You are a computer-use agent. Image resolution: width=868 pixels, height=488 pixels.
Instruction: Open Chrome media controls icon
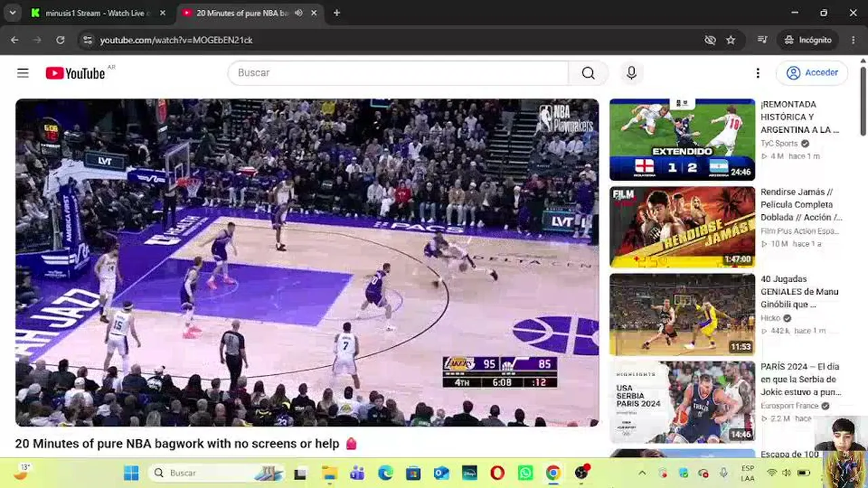click(x=762, y=40)
